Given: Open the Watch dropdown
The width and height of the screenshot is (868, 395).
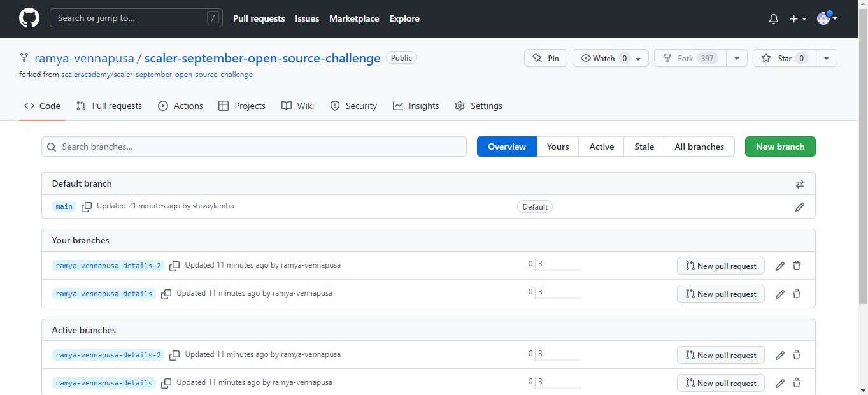Looking at the screenshot, I should 611,58.
